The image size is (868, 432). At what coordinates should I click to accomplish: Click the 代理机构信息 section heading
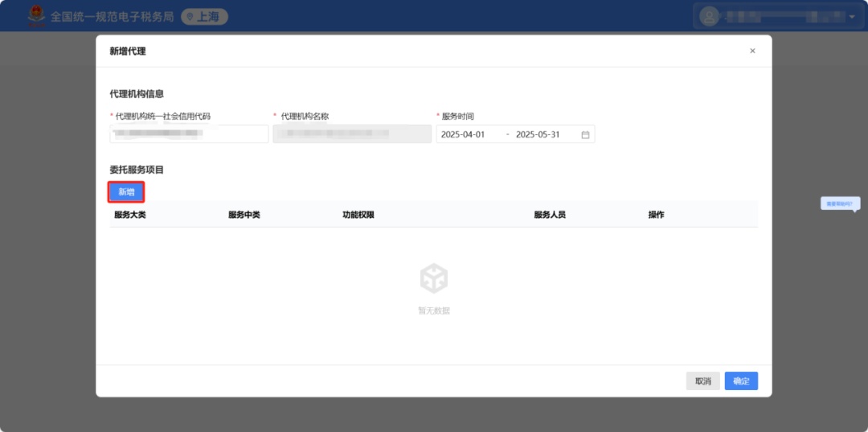click(137, 94)
